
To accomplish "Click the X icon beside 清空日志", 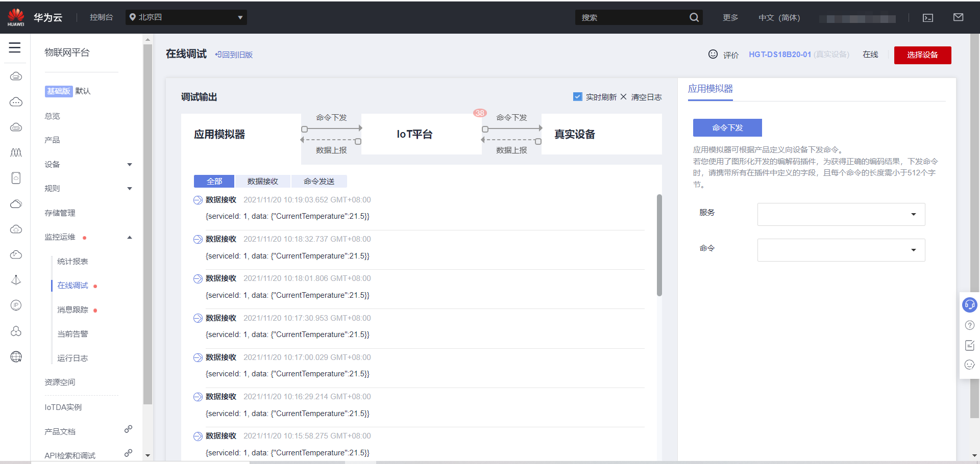I will 623,96.
